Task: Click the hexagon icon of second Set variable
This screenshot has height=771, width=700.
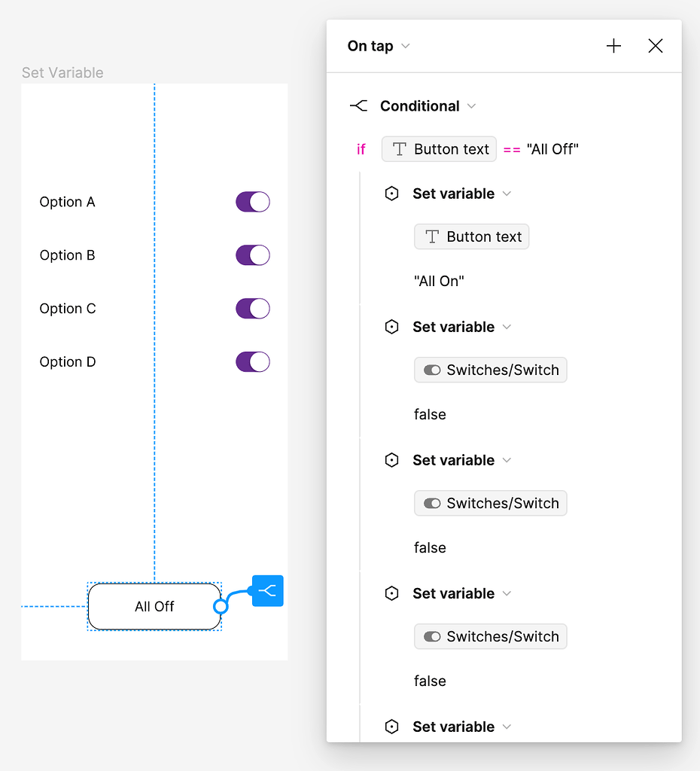Action: tap(391, 327)
